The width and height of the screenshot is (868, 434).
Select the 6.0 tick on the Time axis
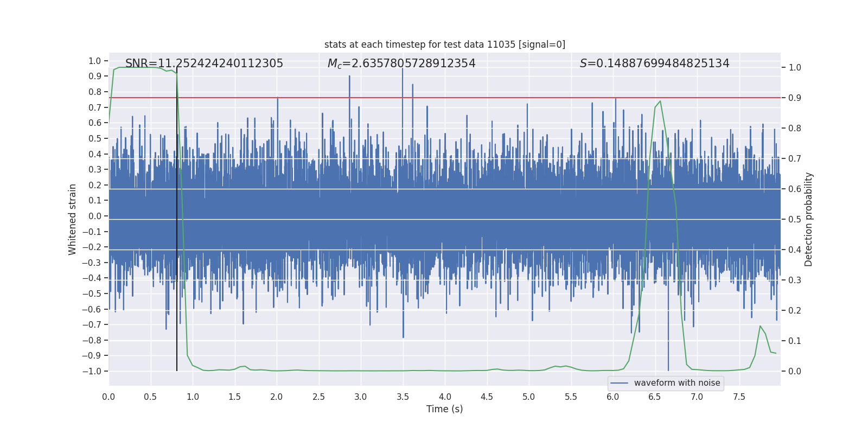[613, 397]
